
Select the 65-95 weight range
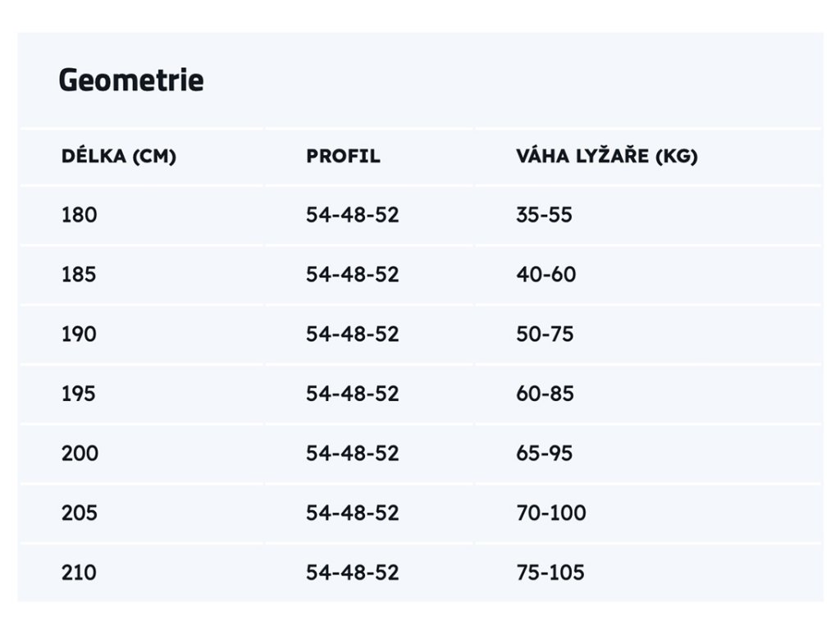tap(545, 453)
